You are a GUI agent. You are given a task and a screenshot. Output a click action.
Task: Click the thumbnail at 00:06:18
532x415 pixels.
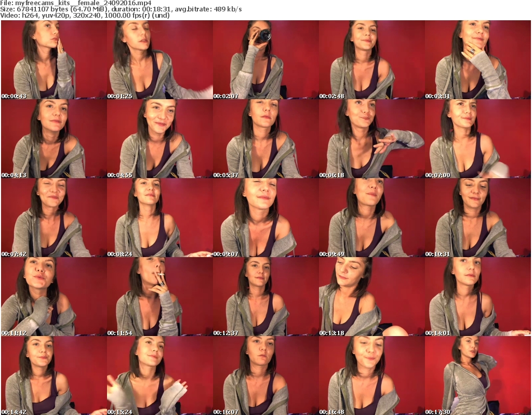click(x=371, y=139)
